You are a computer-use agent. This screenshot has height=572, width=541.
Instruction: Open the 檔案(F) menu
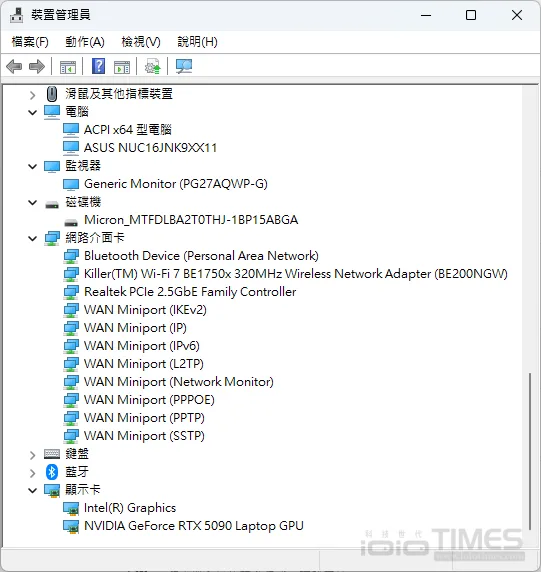click(30, 42)
